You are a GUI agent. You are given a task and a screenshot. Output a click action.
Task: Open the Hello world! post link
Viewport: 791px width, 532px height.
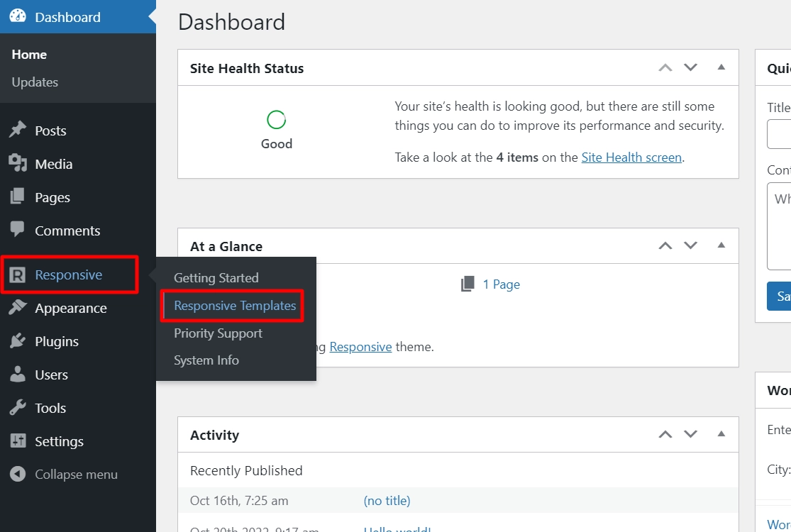pos(396,529)
